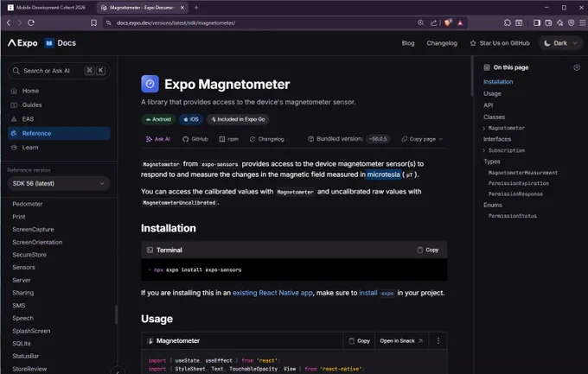Open browser extensions puzzle icon

coord(508,22)
